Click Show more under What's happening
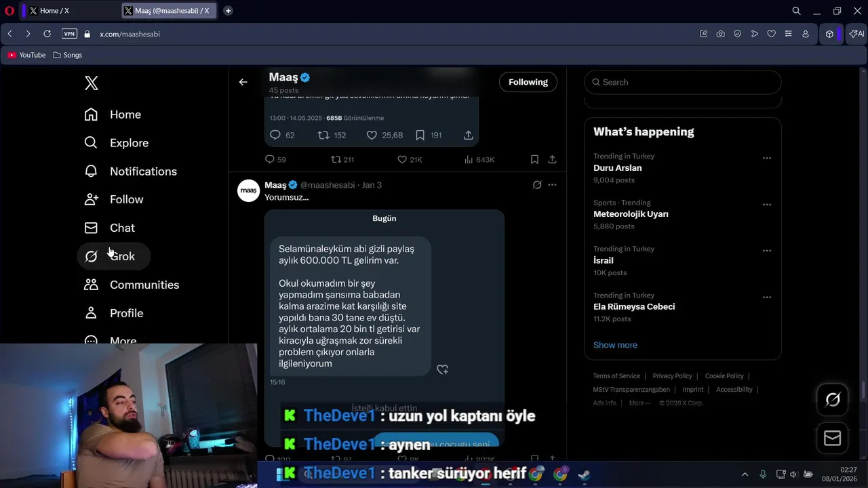The image size is (868, 488). pyautogui.click(x=615, y=345)
